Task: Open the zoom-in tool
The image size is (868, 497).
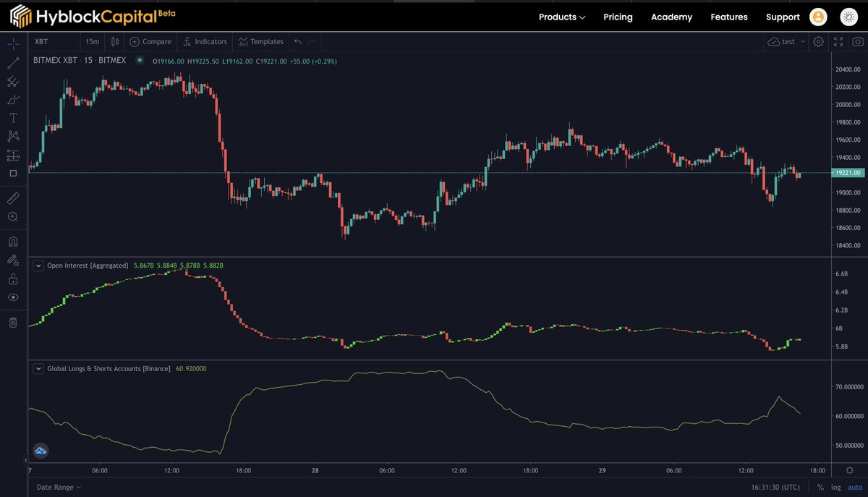Action: click(13, 216)
